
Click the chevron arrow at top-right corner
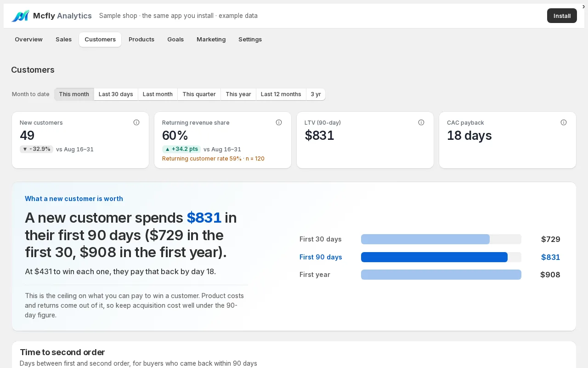pyautogui.click(x=583, y=6)
